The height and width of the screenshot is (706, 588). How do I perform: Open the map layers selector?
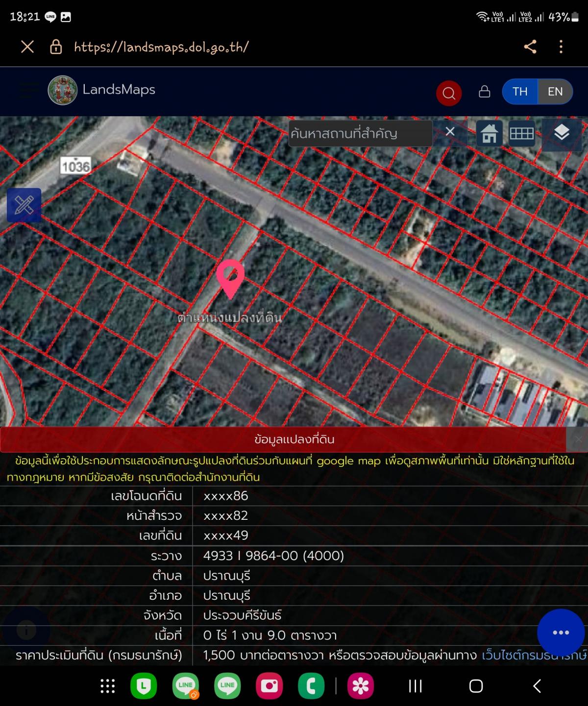tap(561, 133)
